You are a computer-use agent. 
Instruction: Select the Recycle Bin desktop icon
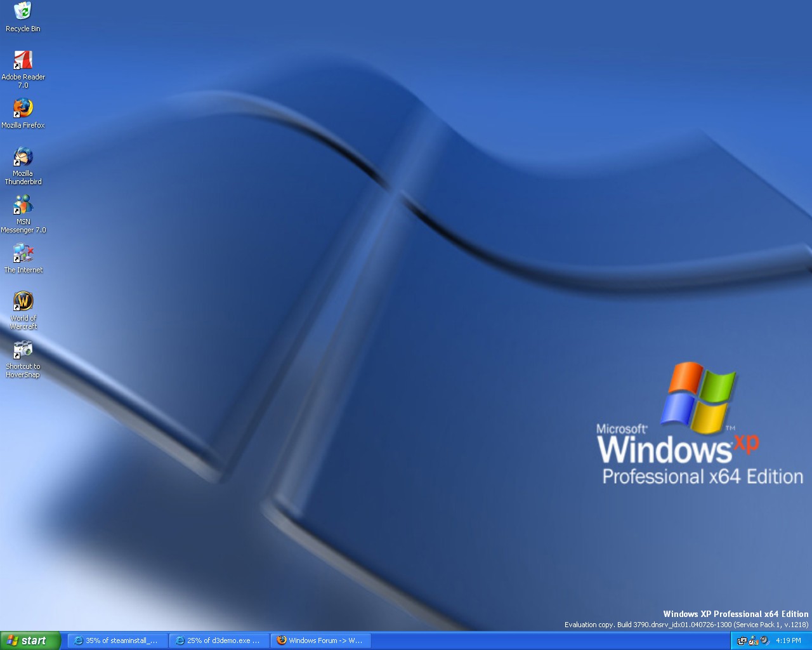pos(23,17)
